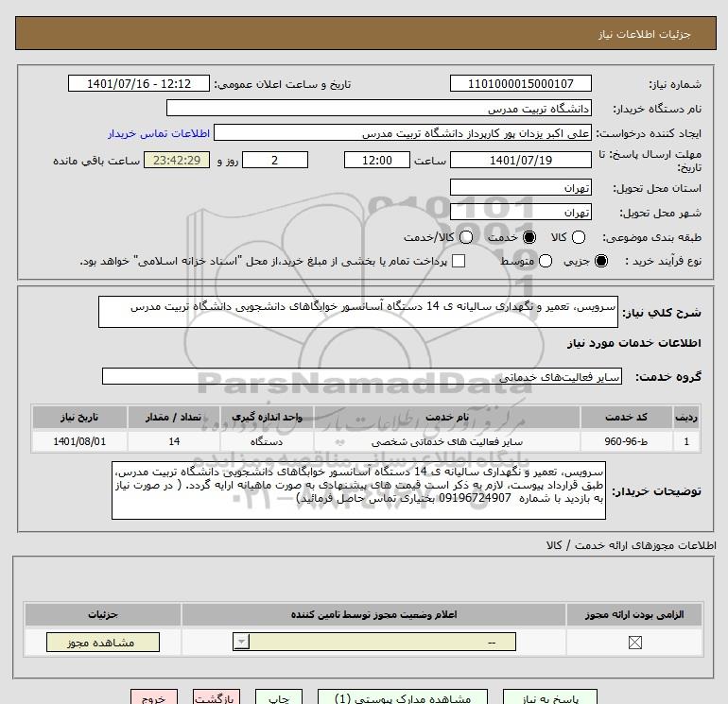
Task: Click the buyer notes text area
Action: click(358, 490)
